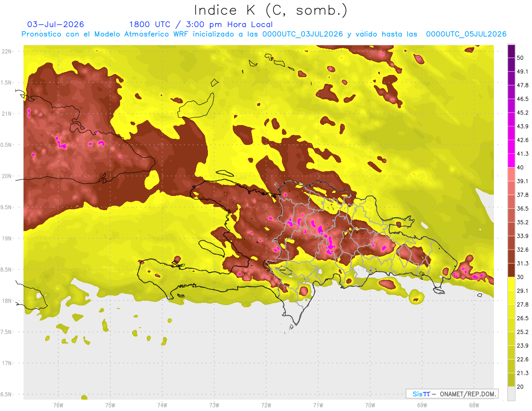Click the colorbar value "37.8"
The width and height of the screenshot is (532, 411).
pyautogui.click(x=523, y=195)
